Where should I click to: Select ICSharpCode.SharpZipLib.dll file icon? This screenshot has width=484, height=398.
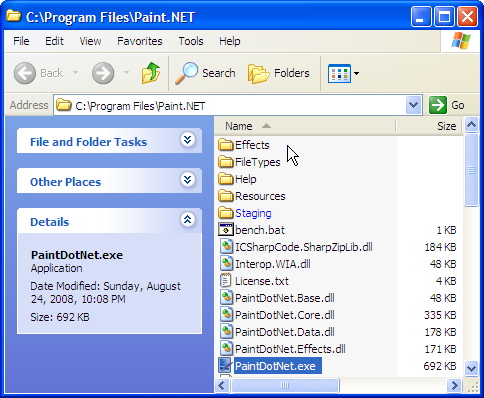[x=226, y=247]
